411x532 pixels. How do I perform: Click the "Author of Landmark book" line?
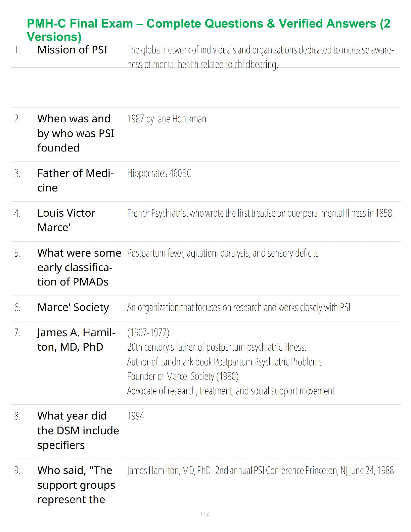[x=225, y=362]
